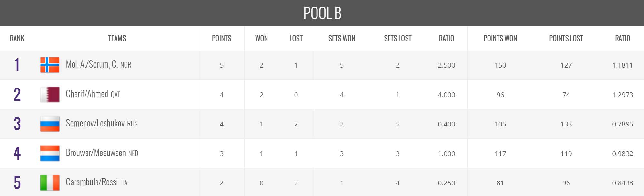This screenshot has height=196, width=644.
Task: Click the POOL B title bar
Action: 322,13
